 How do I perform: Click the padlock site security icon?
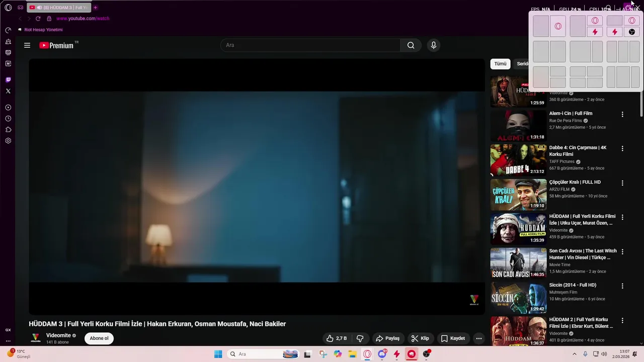click(x=49, y=19)
